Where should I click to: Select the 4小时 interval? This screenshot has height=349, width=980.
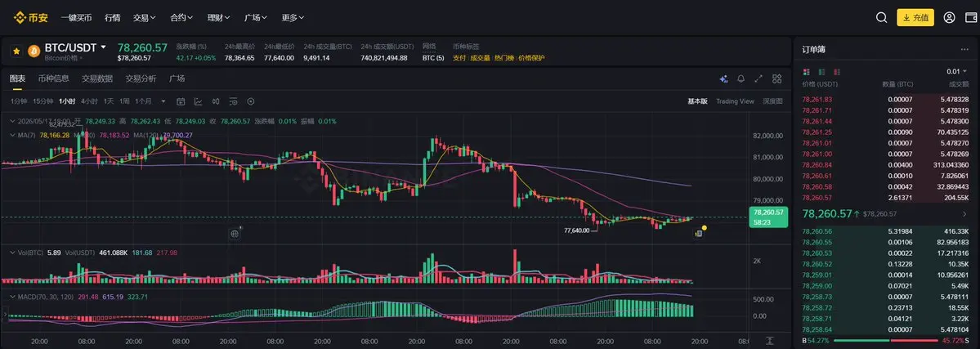(89, 101)
